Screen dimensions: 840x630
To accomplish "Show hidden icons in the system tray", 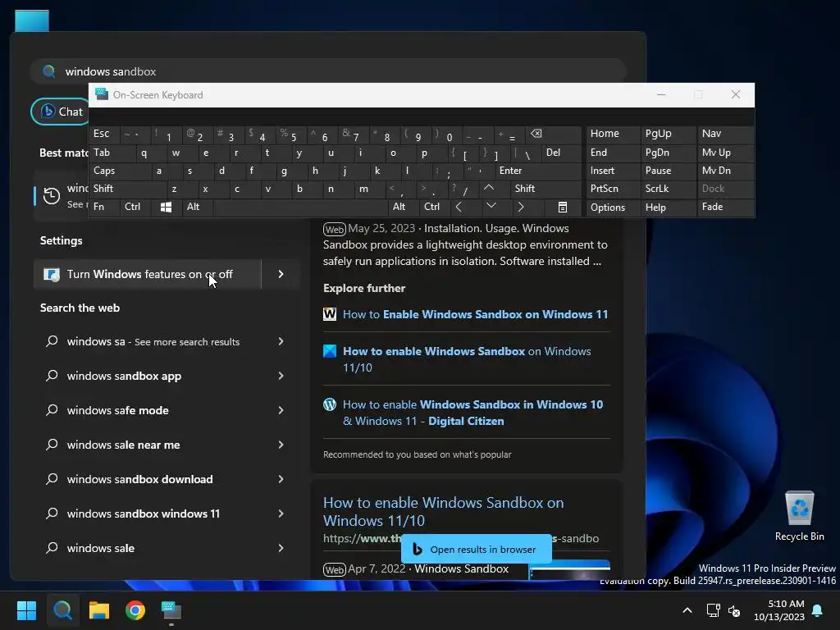I will coord(687,610).
